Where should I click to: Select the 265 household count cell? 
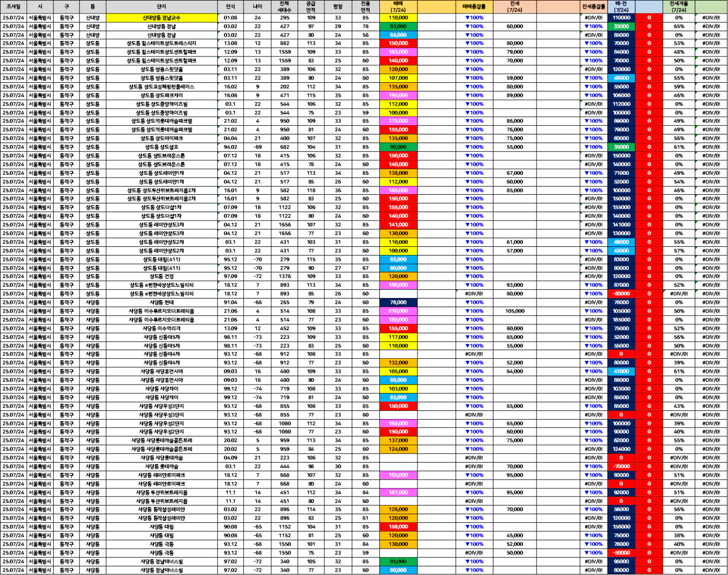point(285,302)
